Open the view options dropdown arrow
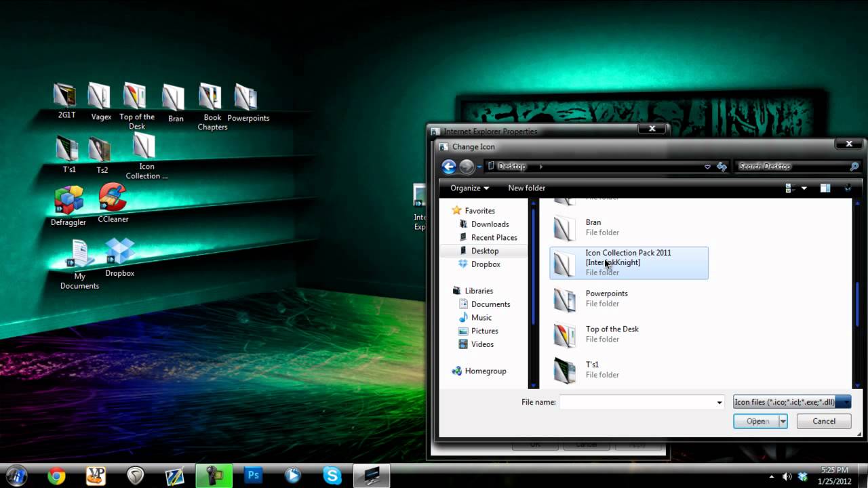 804,188
